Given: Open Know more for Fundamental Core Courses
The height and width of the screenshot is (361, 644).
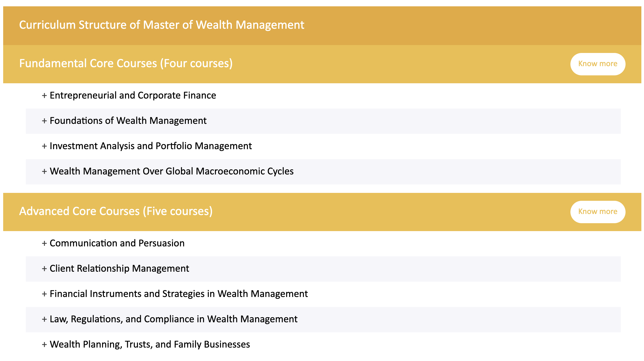Looking at the screenshot, I should 598,64.
